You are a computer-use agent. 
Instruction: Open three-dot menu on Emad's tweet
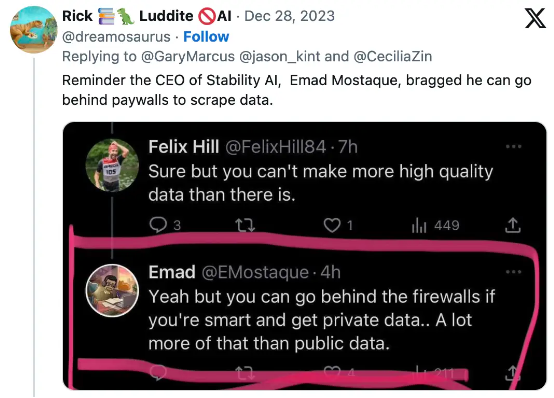(x=513, y=272)
